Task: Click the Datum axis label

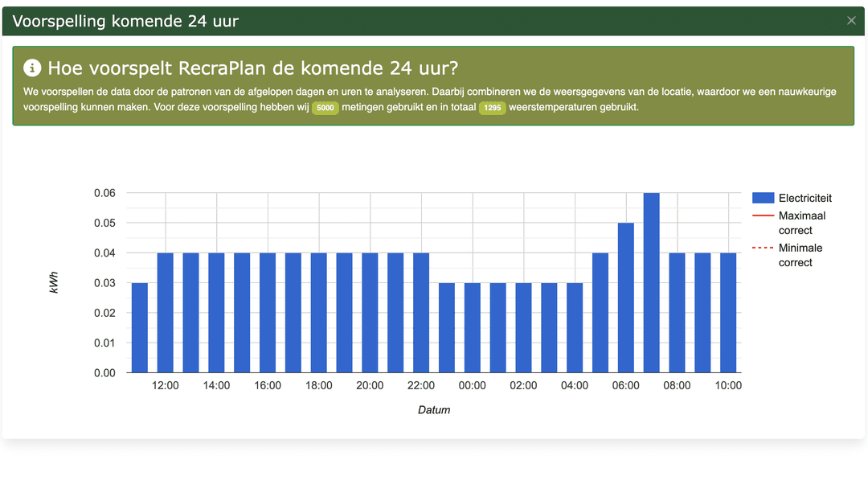Action: [x=434, y=410]
